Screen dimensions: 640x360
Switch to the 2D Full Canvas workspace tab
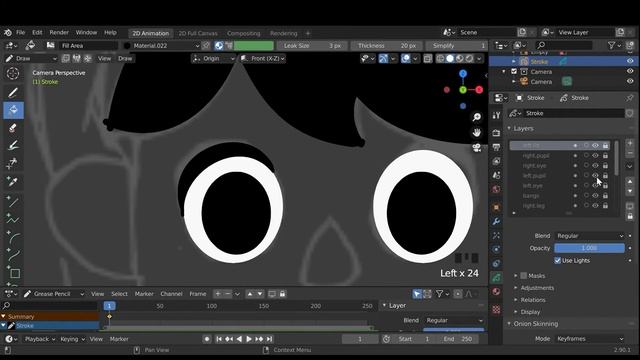coord(198,33)
